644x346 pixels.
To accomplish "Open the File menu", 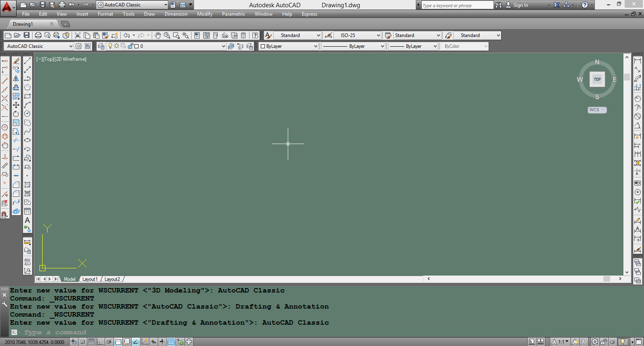I will [26, 14].
